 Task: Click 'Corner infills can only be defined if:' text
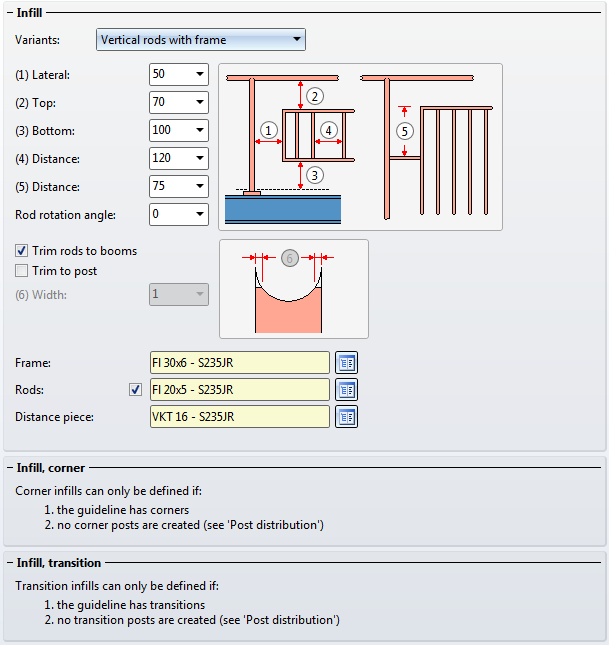click(x=109, y=491)
